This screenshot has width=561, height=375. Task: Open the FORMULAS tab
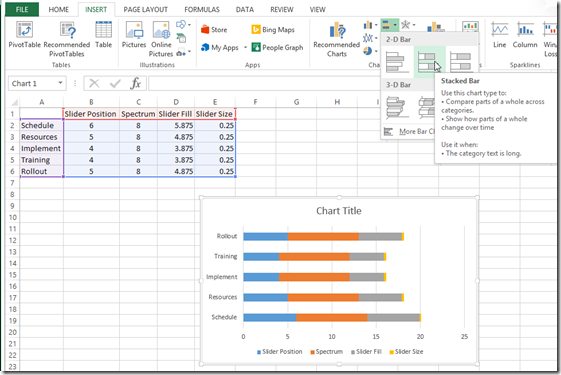202,10
